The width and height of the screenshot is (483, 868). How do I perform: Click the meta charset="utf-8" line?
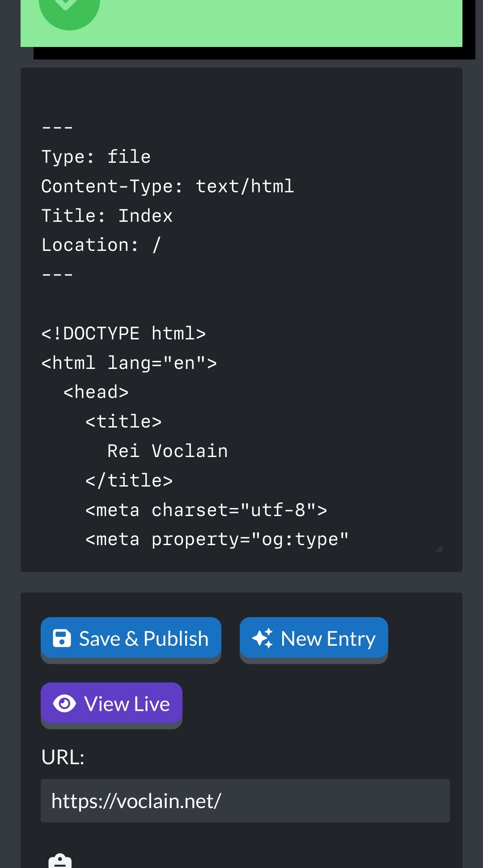pyautogui.click(x=206, y=510)
